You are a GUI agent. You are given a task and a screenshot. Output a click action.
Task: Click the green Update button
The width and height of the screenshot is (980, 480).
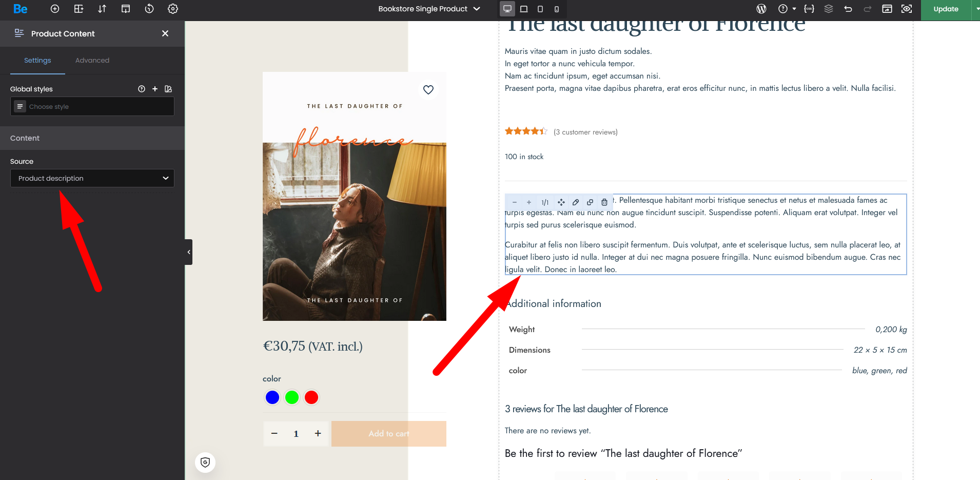coord(946,9)
